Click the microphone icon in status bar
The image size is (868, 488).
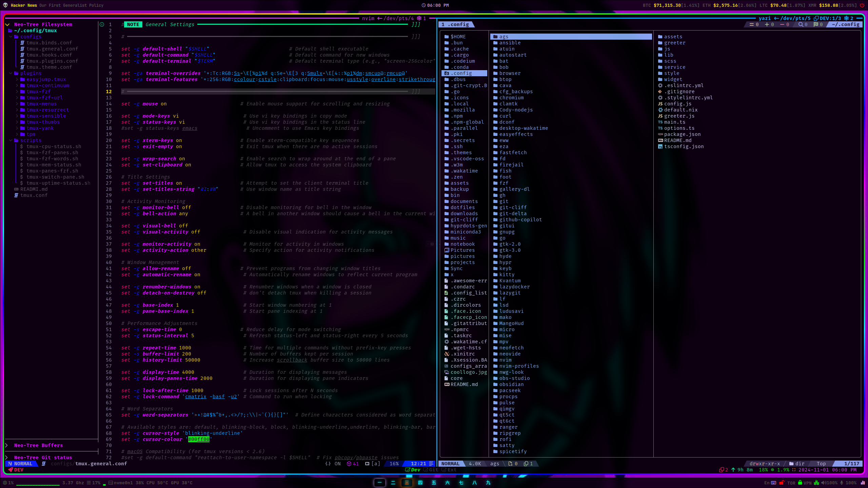click(842, 483)
